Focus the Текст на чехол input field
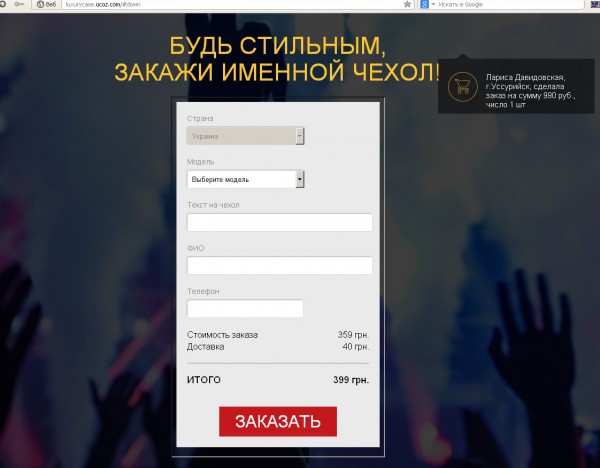This screenshot has width=600, height=468. coord(279,222)
